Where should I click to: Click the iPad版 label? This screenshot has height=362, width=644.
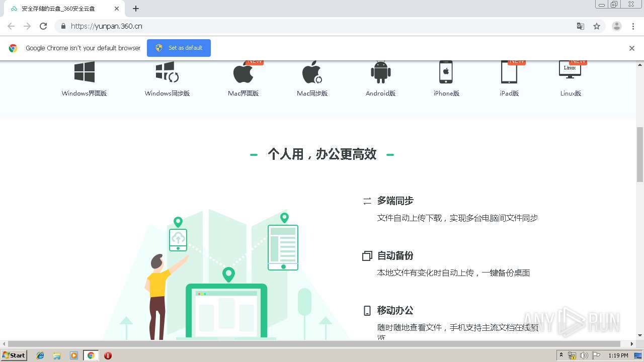pyautogui.click(x=509, y=94)
